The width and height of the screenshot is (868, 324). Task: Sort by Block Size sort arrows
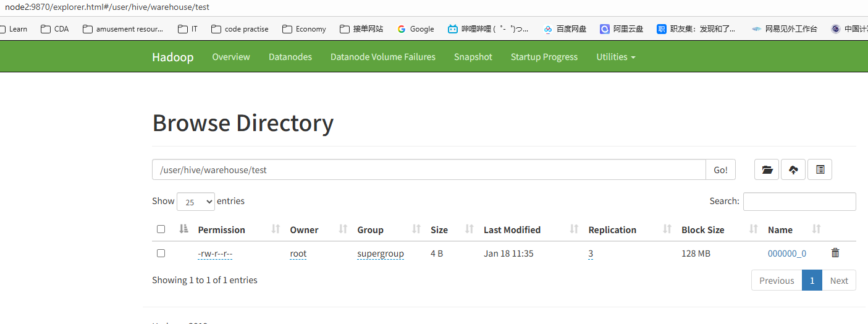click(x=753, y=229)
